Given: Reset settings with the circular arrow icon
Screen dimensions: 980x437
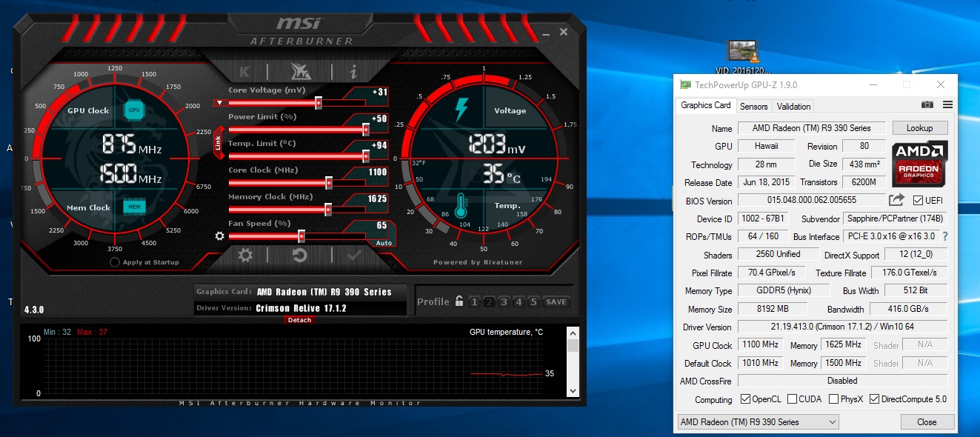Looking at the screenshot, I should pos(300,256).
